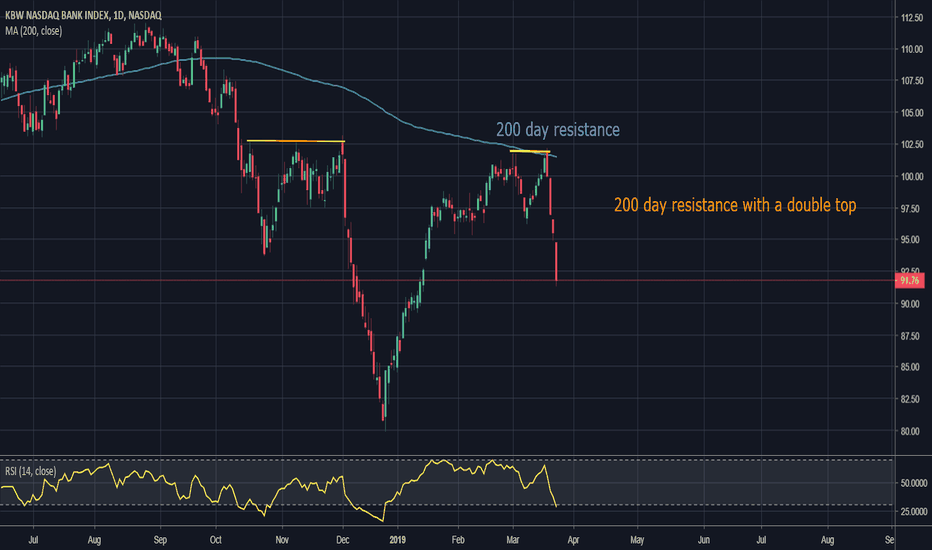This screenshot has height=550, width=932.
Task: Click '200 day resistance with a double top' text
Action: coord(735,205)
